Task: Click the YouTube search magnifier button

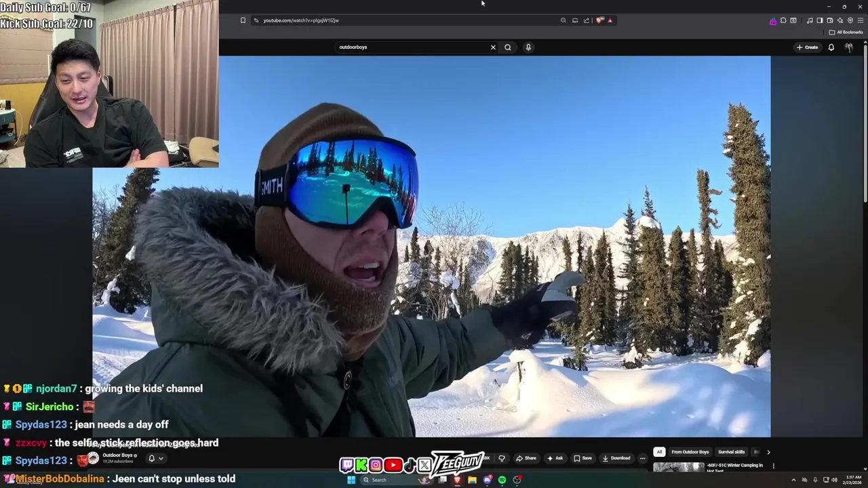Action: [x=508, y=47]
